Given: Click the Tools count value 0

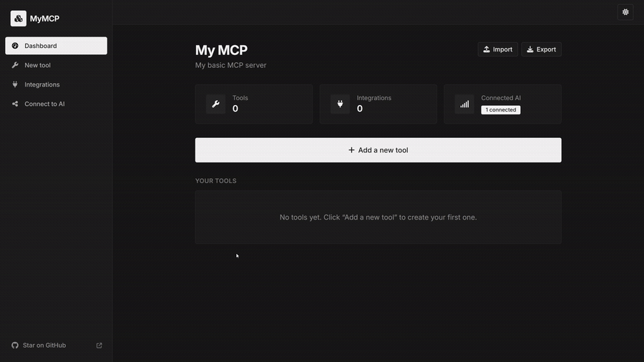Looking at the screenshot, I should (235, 109).
